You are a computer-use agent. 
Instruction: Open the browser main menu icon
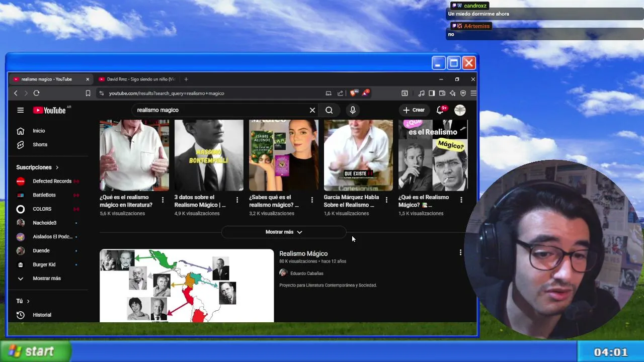tap(473, 93)
